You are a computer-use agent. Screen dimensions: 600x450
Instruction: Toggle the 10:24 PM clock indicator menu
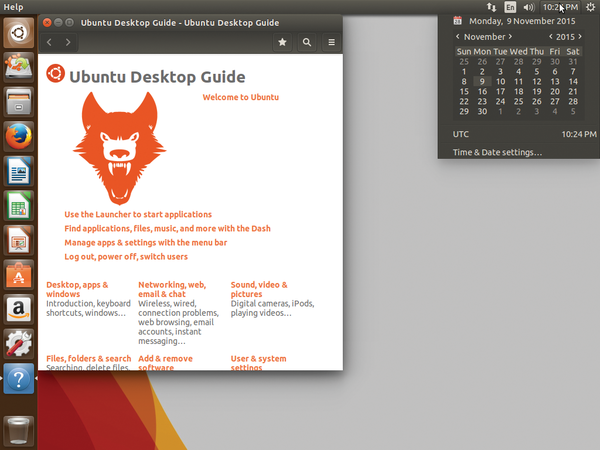[x=560, y=7]
